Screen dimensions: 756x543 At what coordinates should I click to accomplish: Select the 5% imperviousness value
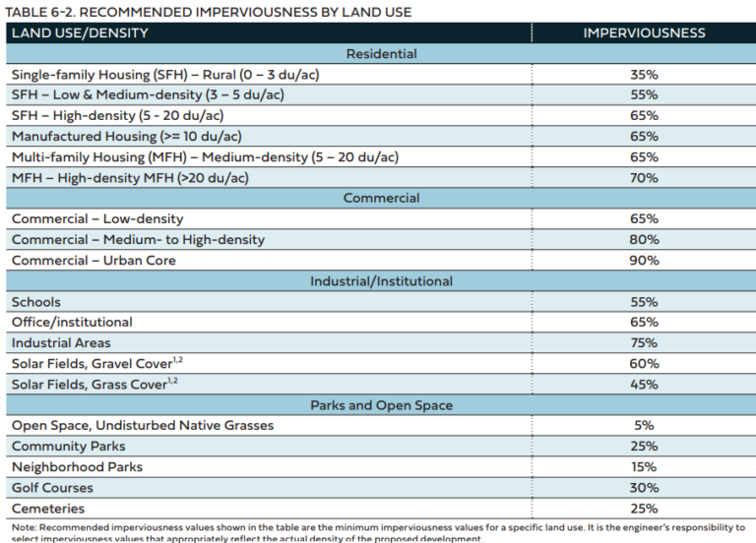pos(644,425)
